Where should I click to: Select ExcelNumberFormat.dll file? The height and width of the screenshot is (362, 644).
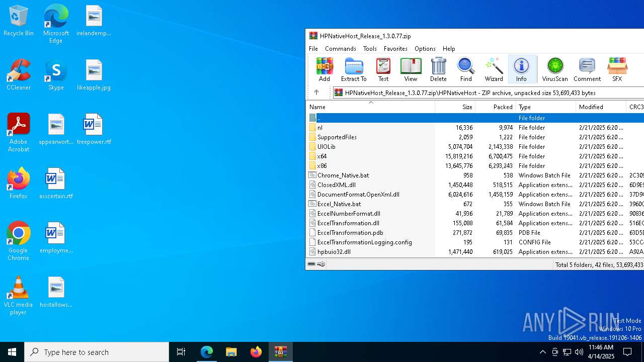475,213
